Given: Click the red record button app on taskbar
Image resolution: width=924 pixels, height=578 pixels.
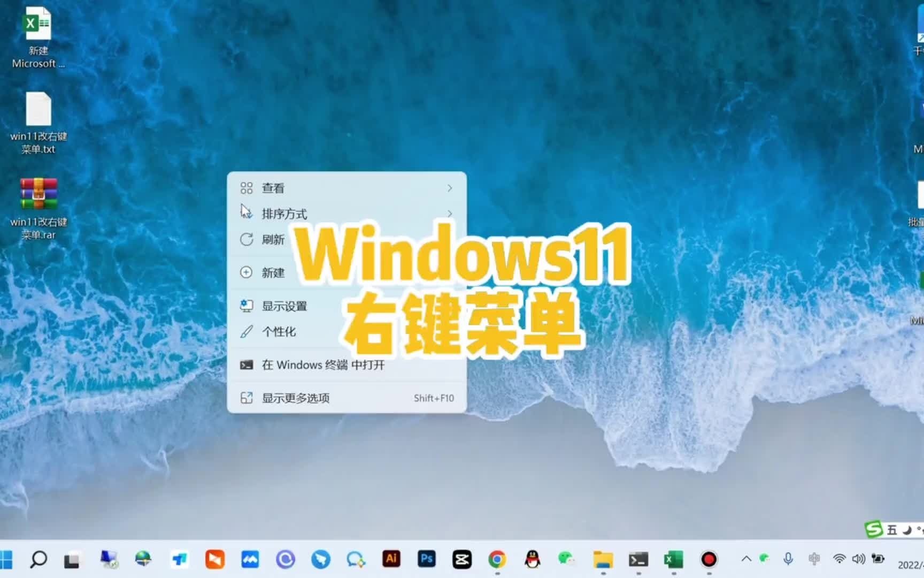Looking at the screenshot, I should (x=709, y=560).
